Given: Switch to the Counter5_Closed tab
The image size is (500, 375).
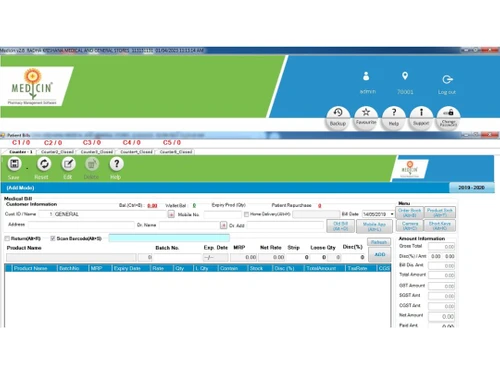Looking at the screenshot, I should (176, 152).
